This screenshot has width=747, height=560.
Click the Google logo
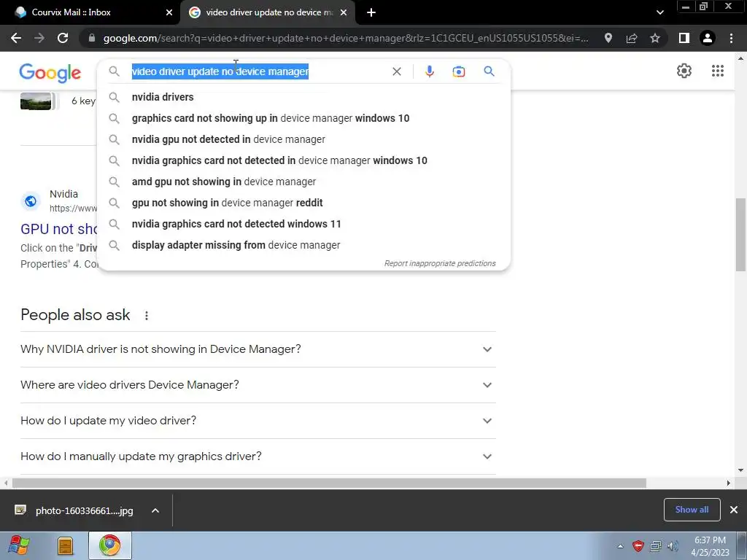click(50, 73)
